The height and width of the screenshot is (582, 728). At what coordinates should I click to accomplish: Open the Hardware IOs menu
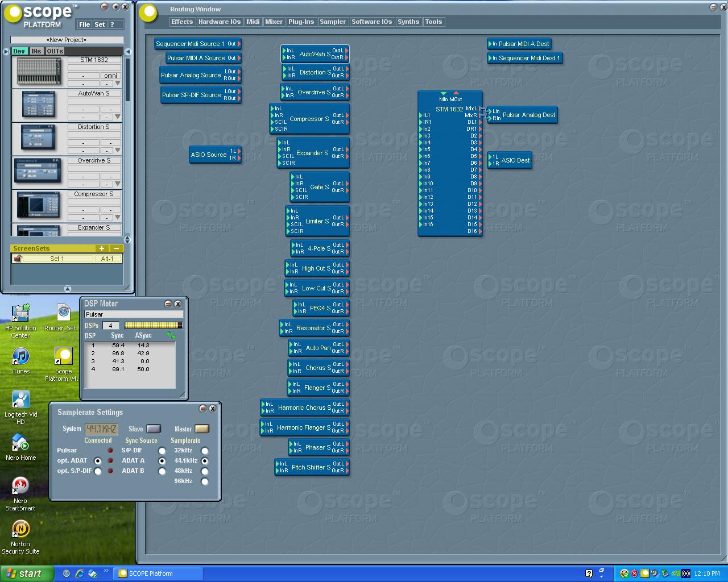pos(220,22)
